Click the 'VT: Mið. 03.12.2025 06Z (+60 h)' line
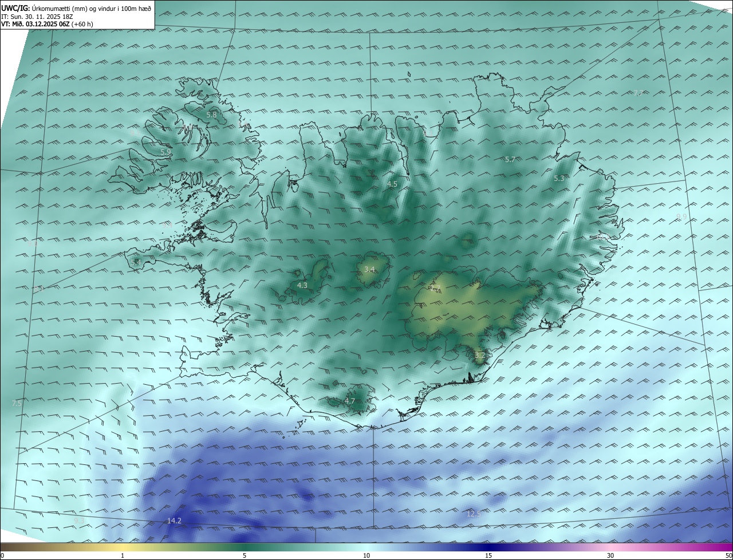Screen dimensions: 733x560 [47, 24]
